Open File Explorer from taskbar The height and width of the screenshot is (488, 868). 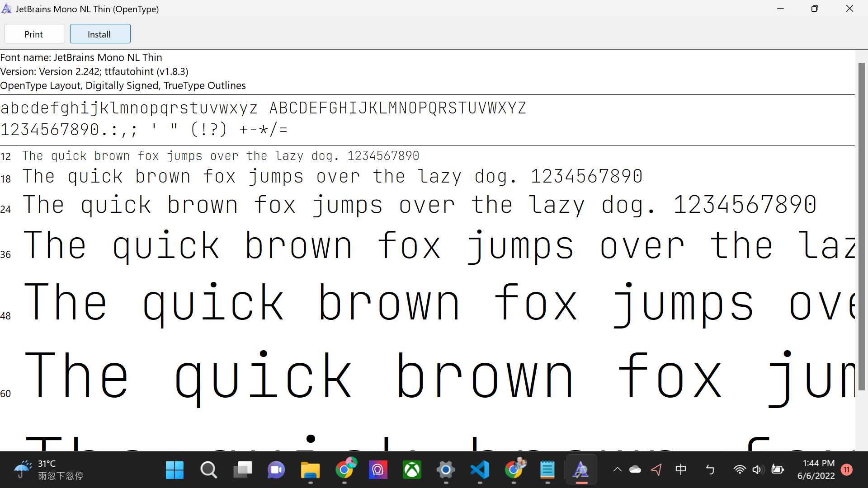tap(310, 470)
